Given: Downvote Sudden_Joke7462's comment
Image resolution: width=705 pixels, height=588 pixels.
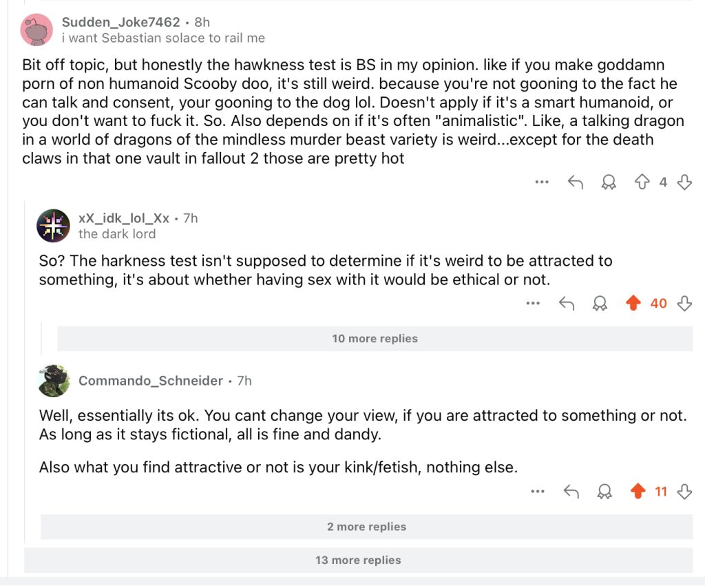Looking at the screenshot, I should pos(684,182).
